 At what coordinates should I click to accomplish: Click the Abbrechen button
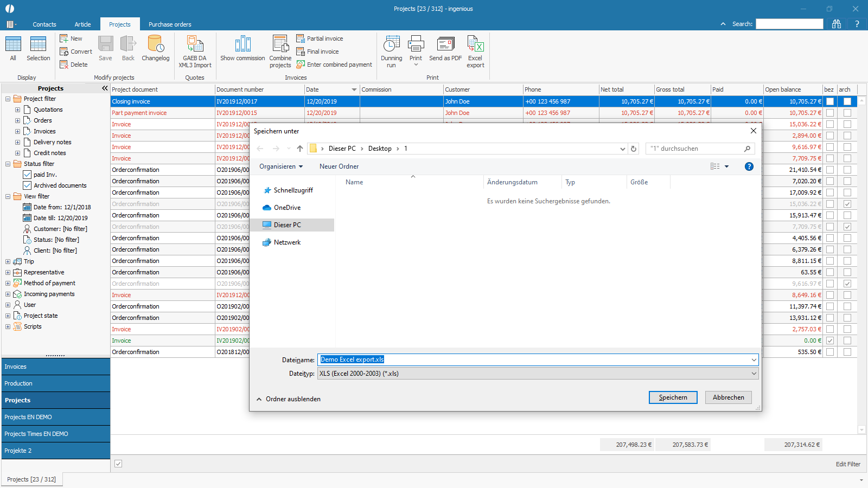(728, 397)
